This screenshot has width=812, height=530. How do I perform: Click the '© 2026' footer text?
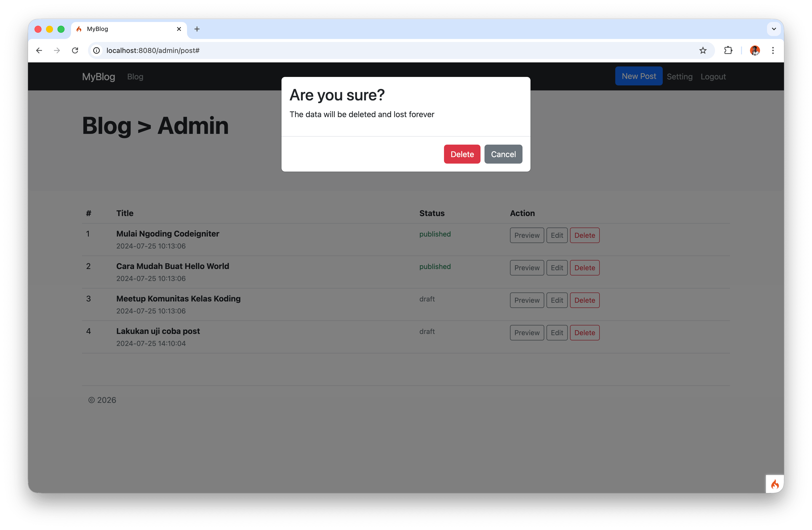click(102, 400)
